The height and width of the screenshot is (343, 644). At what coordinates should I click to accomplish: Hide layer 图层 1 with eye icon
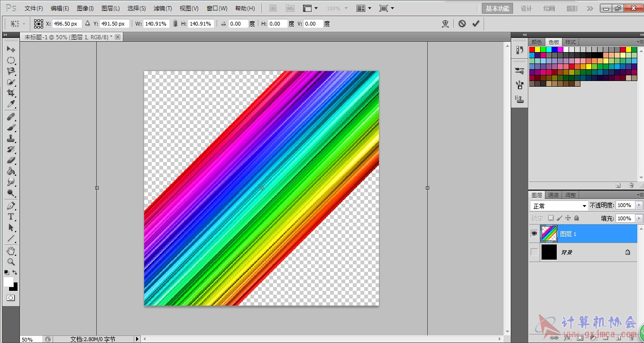click(x=534, y=234)
